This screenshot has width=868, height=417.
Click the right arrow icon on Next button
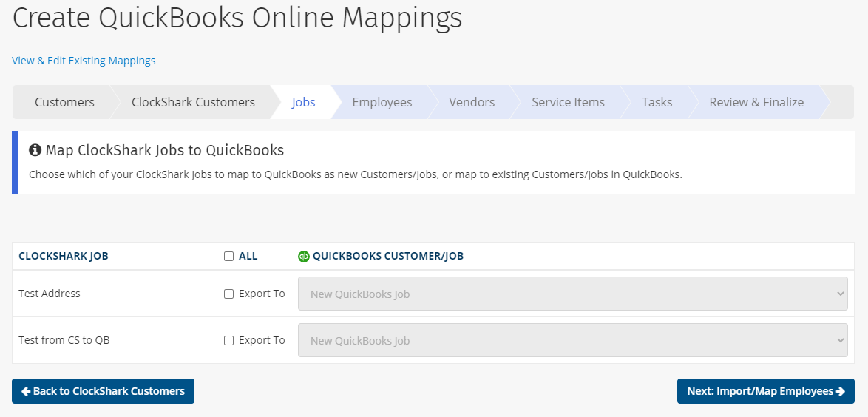coord(840,391)
